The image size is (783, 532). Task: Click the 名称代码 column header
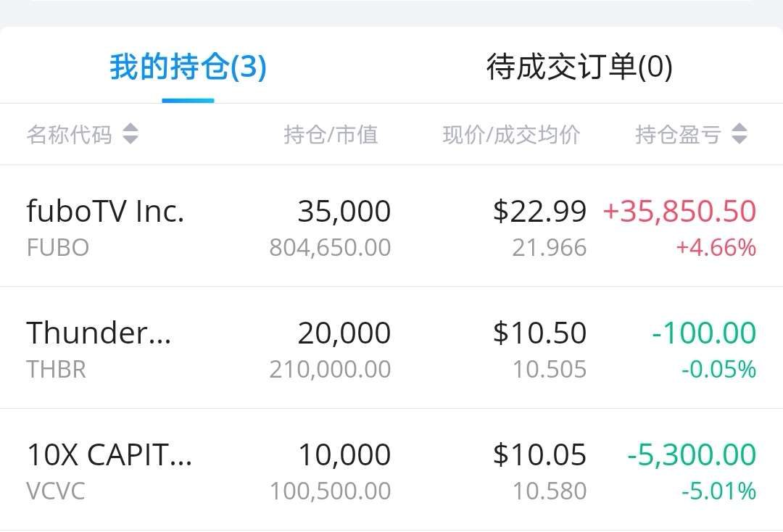pos(70,135)
